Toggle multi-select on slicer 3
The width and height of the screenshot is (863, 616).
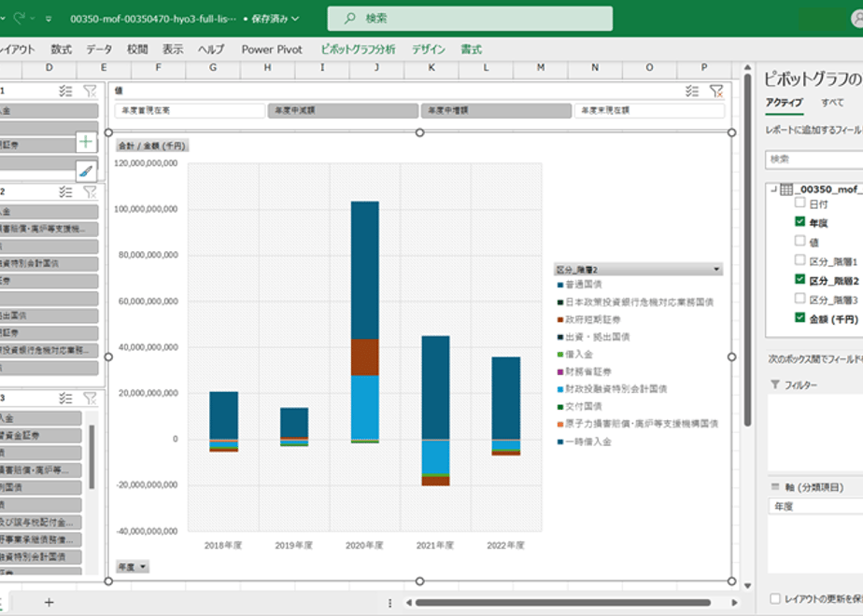[65, 399]
